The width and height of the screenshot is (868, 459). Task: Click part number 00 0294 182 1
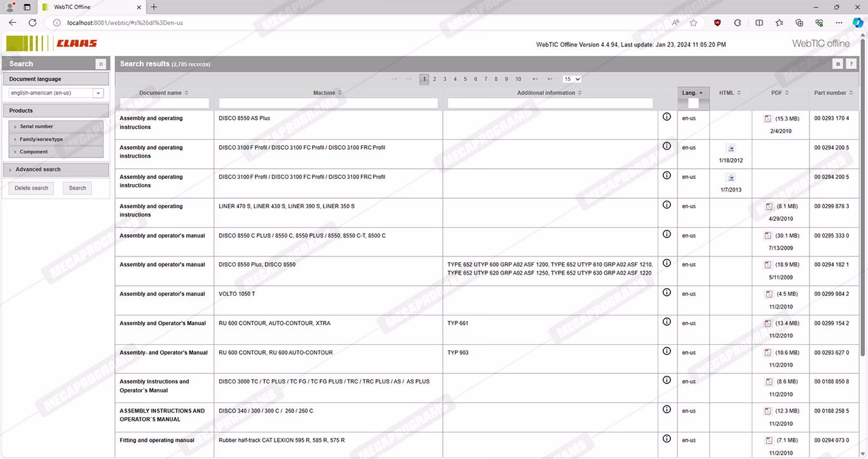click(x=832, y=265)
